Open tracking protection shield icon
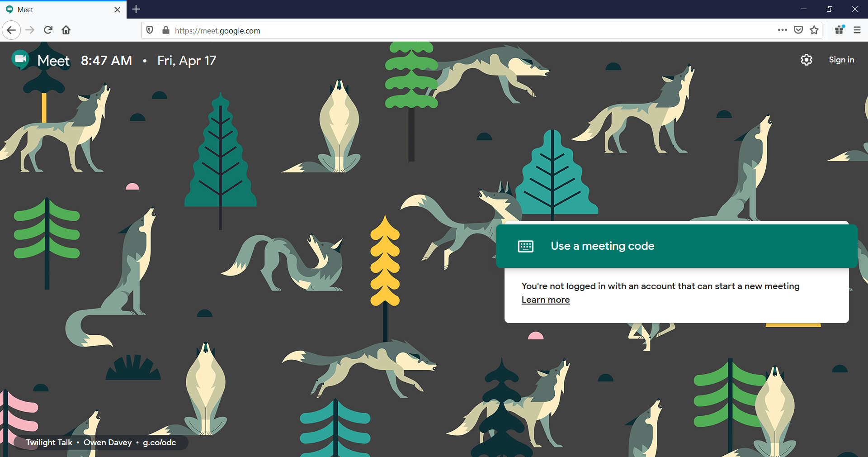Screen dimensions: 868x457 pos(150,30)
